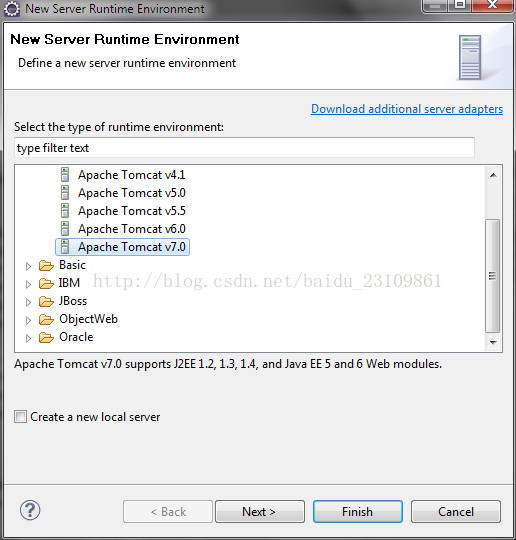This screenshot has height=540, width=516.
Task: Click the IBM folder icon
Action: pos(46,283)
